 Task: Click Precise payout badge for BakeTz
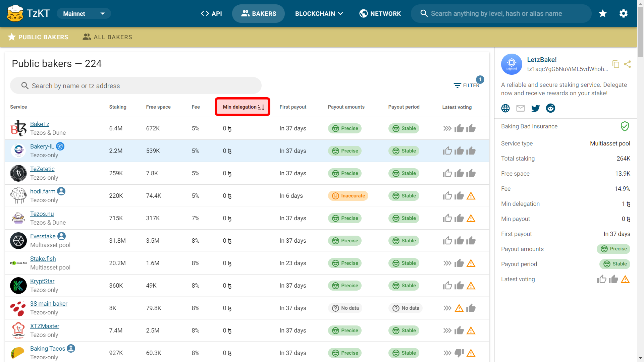point(345,128)
